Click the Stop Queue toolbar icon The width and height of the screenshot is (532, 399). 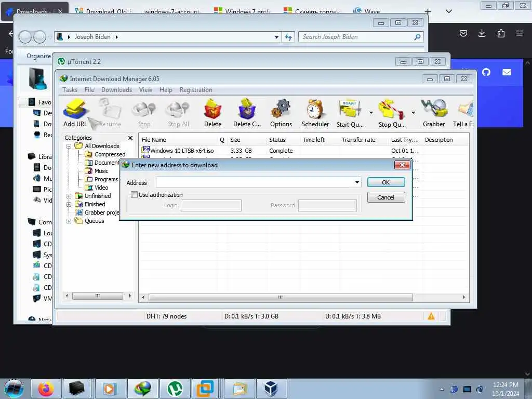click(x=392, y=113)
